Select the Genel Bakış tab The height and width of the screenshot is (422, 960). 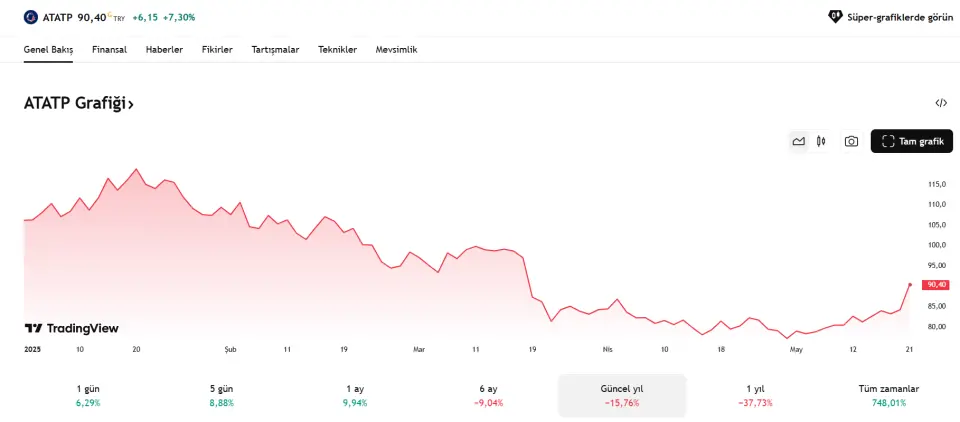pyautogui.click(x=48, y=50)
